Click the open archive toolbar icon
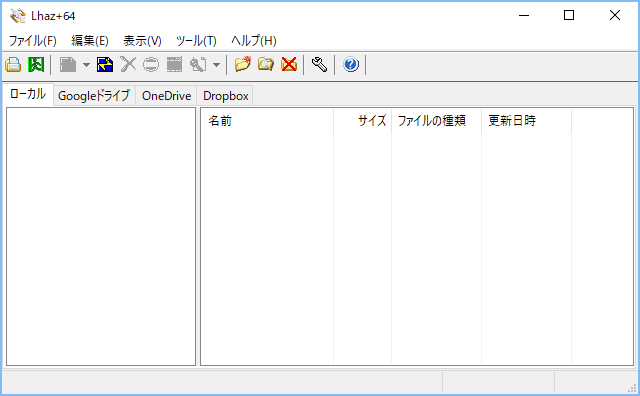 [x=13, y=65]
